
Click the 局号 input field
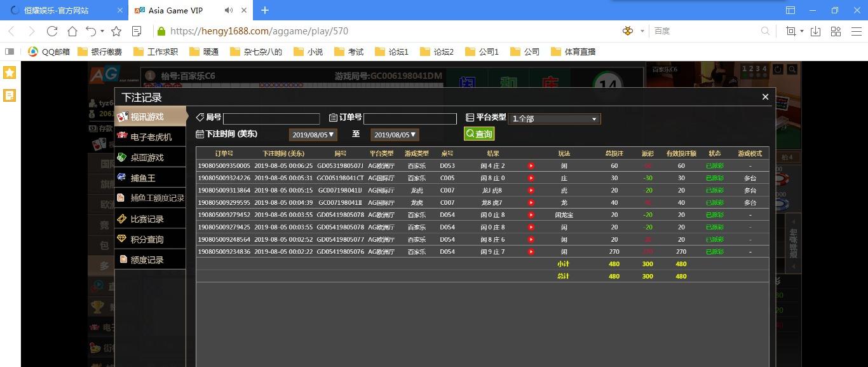271,119
